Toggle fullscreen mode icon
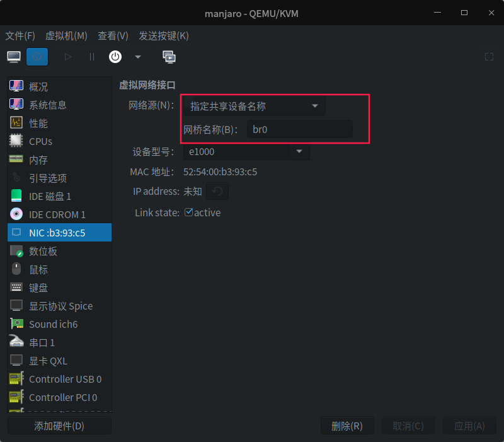Image resolution: width=504 pixels, height=442 pixels. (x=489, y=57)
